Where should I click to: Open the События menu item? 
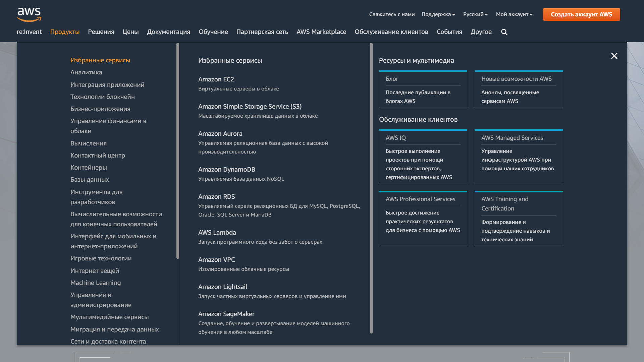(x=449, y=32)
